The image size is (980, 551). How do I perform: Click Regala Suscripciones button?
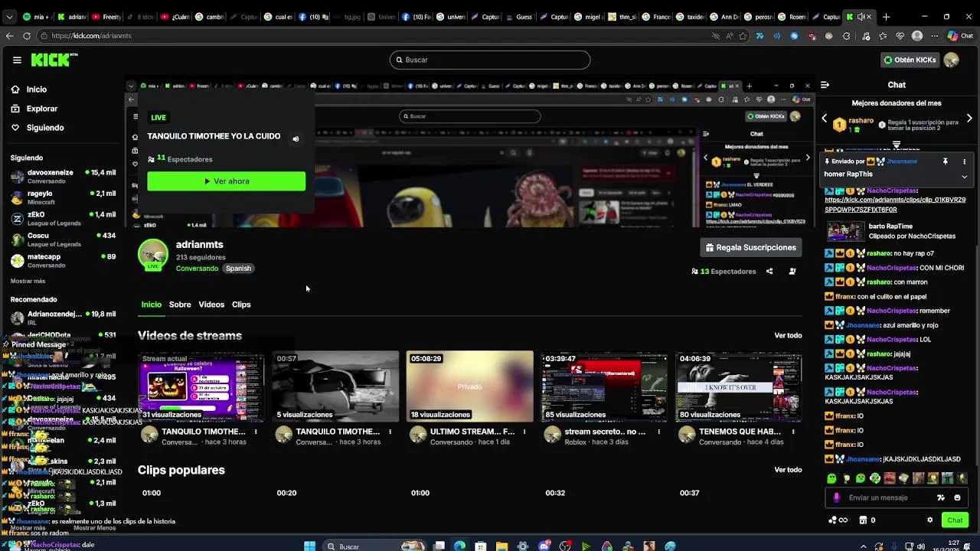click(x=751, y=247)
